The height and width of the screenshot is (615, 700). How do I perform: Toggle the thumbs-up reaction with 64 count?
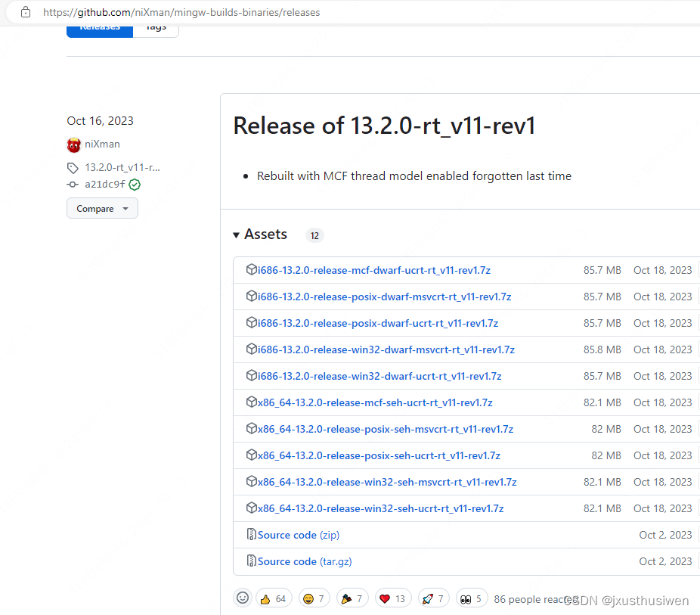273,598
